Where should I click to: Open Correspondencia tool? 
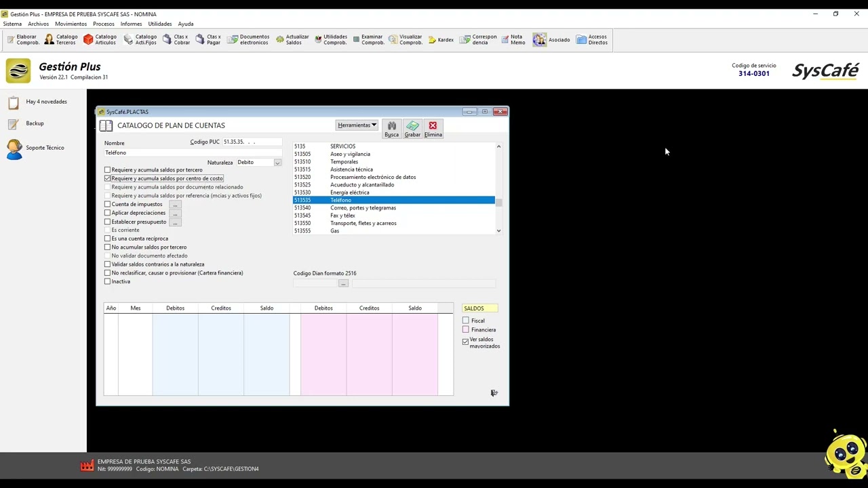coord(478,40)
